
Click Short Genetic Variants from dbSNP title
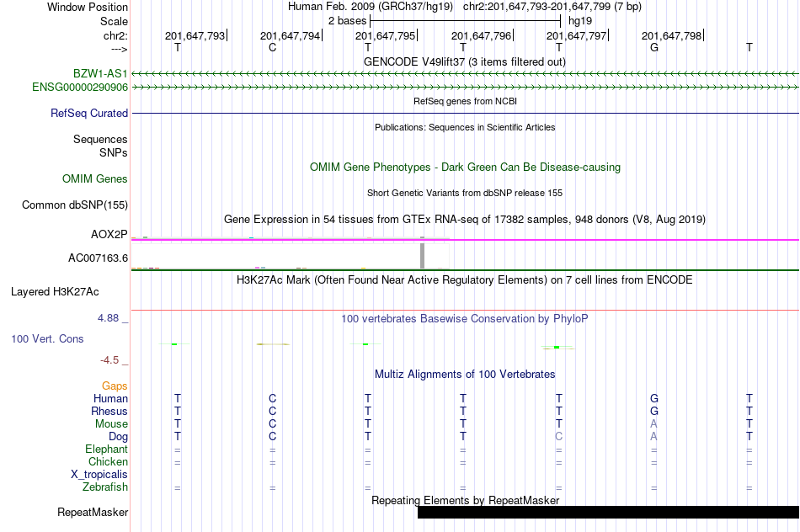coord(465,193)
